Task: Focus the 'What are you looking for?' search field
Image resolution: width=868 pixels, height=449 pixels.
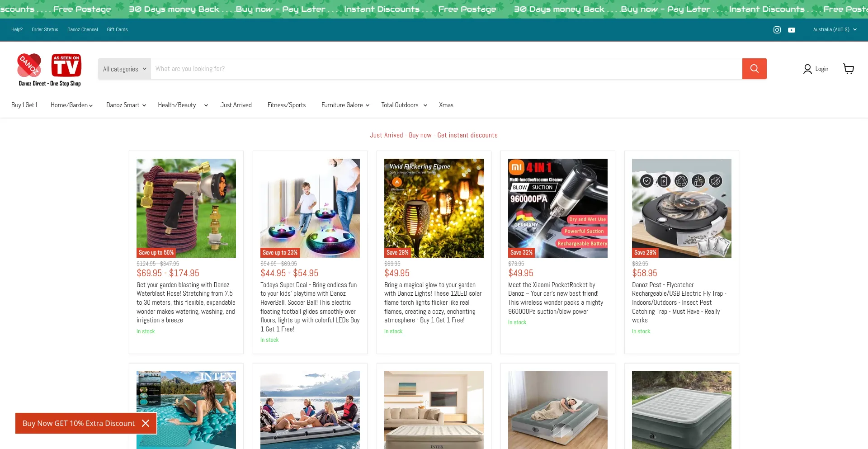Action: [x=446, y=69]
